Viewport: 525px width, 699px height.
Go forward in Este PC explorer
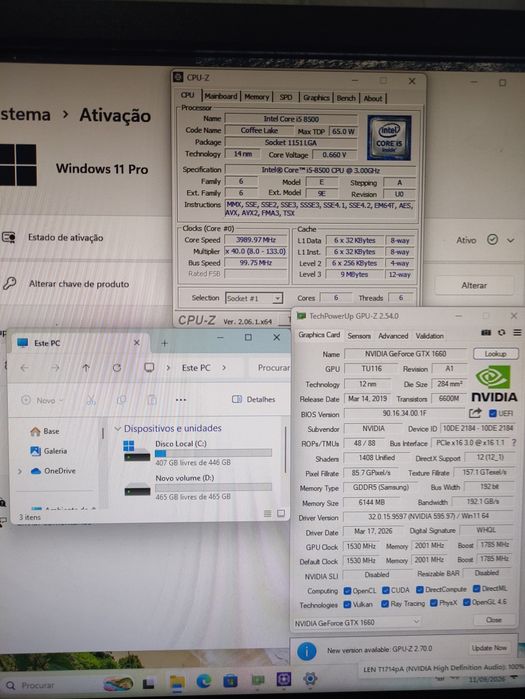click(x=55, y=368)
